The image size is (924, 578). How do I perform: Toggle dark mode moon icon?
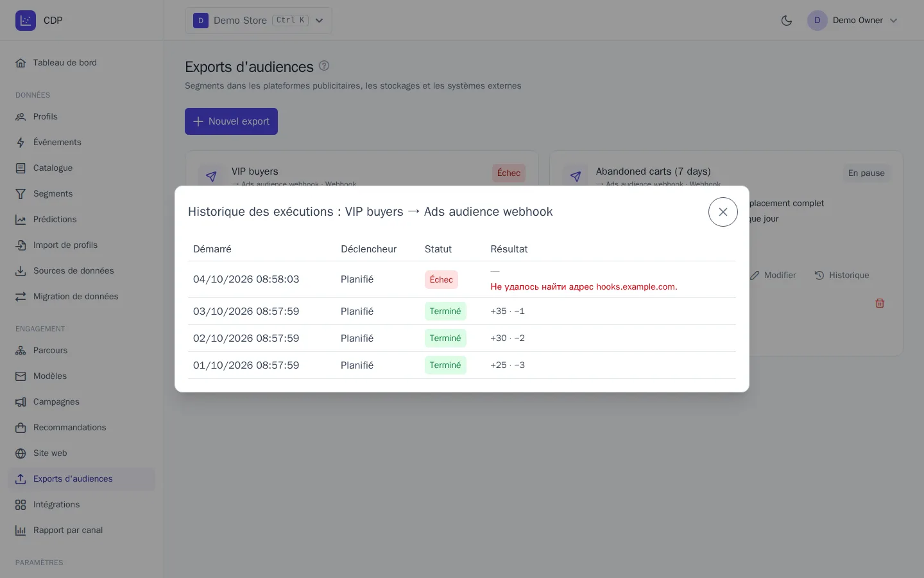coord(787,21)
